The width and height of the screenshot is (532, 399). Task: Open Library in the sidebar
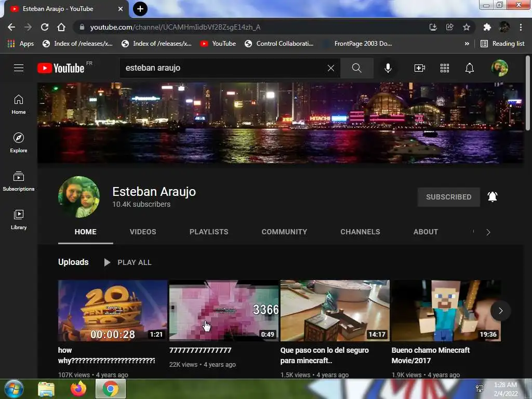[19, 220]
